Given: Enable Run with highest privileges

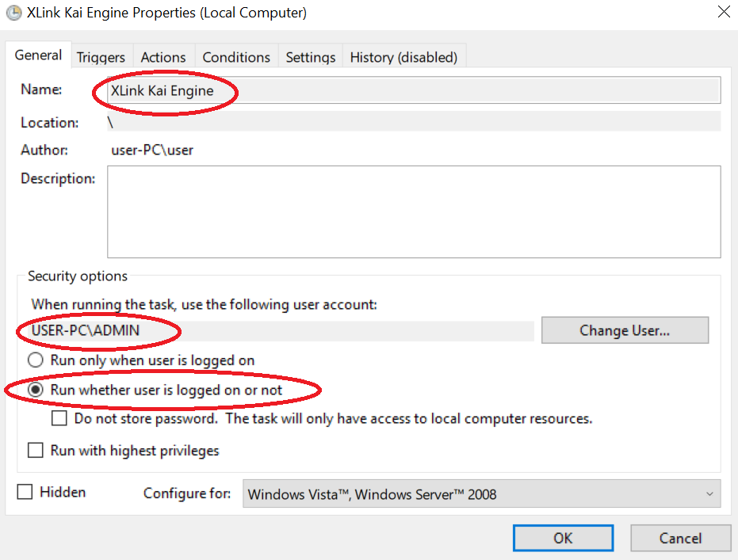Looking at the screenshot, I should (x=36, y=450).
